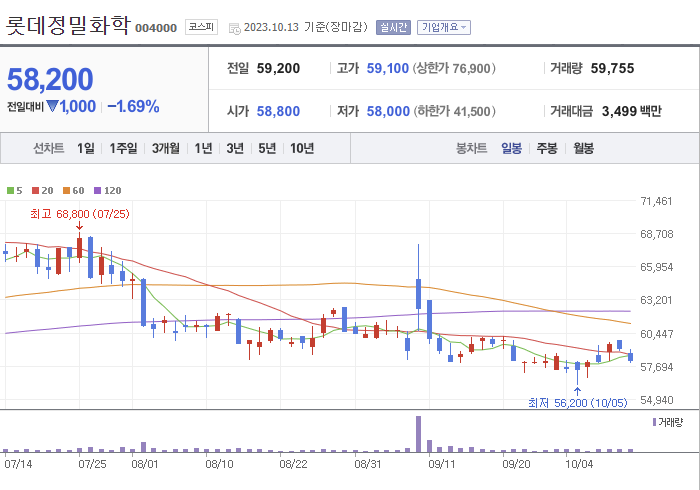This screenshot has width=700, height=490.
Task: Click the 57,694 price axis label
Action: (x=657, y=367)
